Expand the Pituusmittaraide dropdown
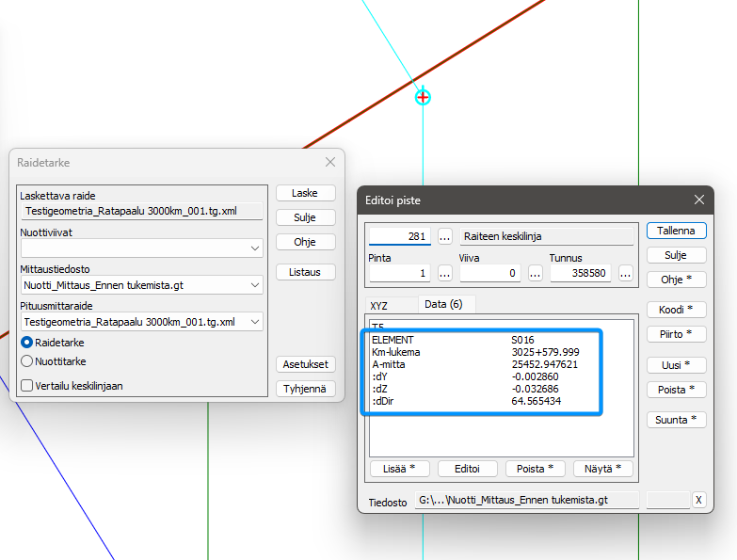The width and height of the screenshot is (737, 560). (255, 322)
